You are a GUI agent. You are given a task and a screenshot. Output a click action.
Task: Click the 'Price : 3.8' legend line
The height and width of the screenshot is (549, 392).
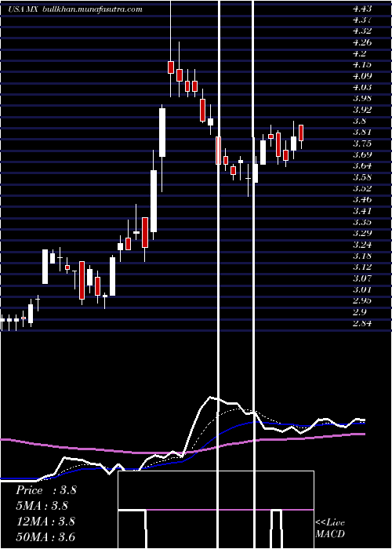(45, 490)
